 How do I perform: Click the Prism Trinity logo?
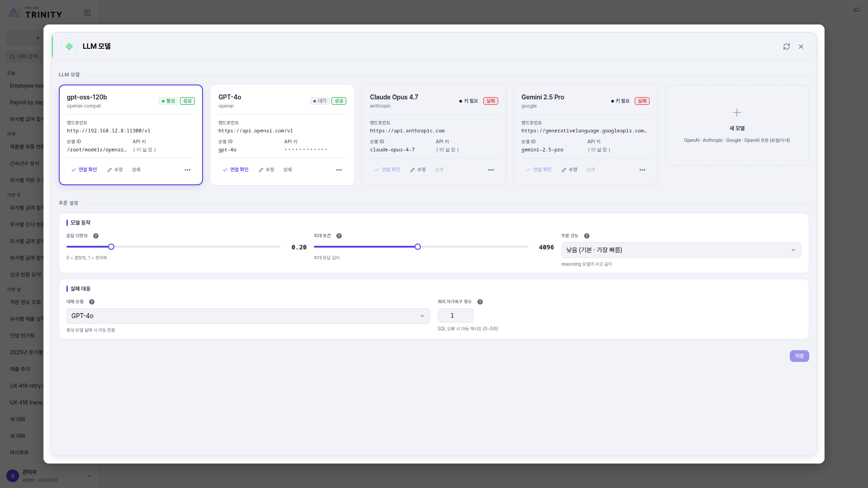(x=35, y=13)
